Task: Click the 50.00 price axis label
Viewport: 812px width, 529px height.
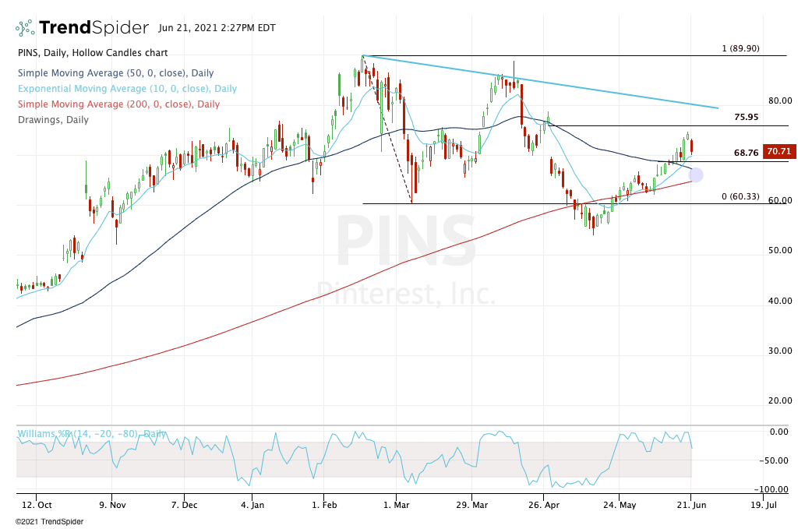Action: [780, 251]
